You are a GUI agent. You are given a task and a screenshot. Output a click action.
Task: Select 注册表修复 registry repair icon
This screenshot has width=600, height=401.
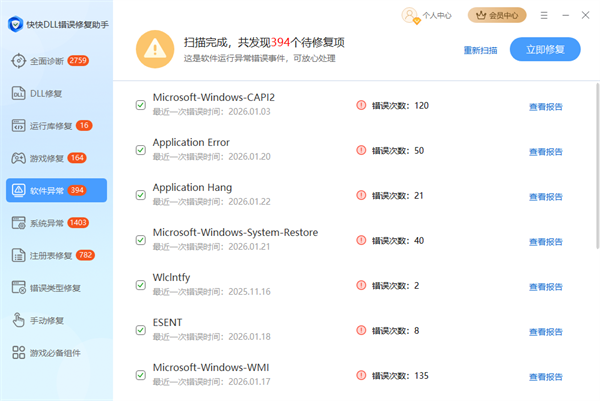[19, 255]
